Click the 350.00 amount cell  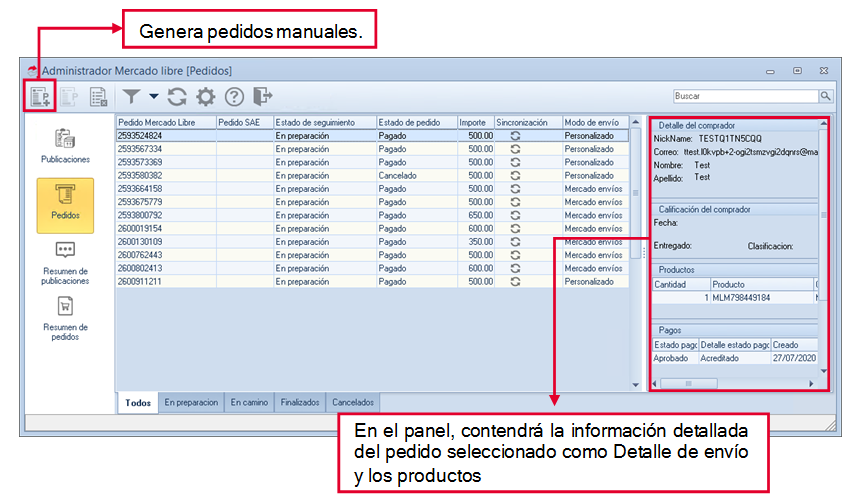(x=476, y=242)
